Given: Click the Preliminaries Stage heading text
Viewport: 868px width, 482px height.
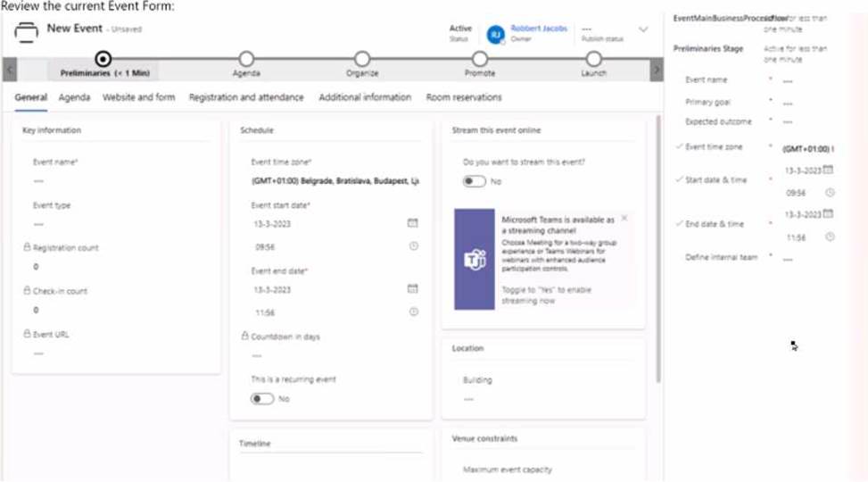Looking at the screenshot, I should (x=708, y=49).
